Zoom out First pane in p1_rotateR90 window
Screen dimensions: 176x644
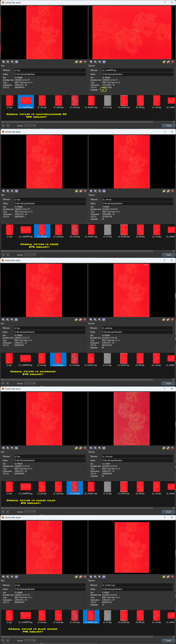tap(4, 62)
